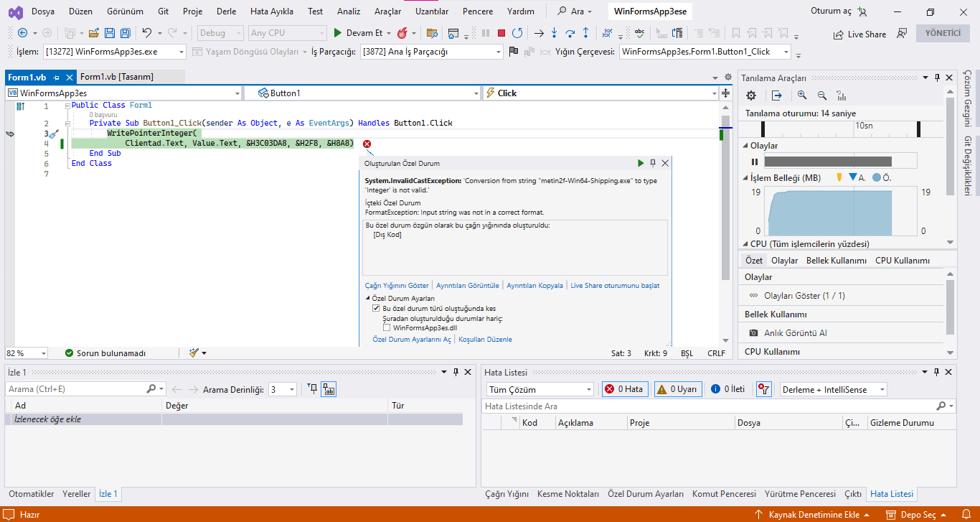Open the Click event member dropdown

coord(714,93)
